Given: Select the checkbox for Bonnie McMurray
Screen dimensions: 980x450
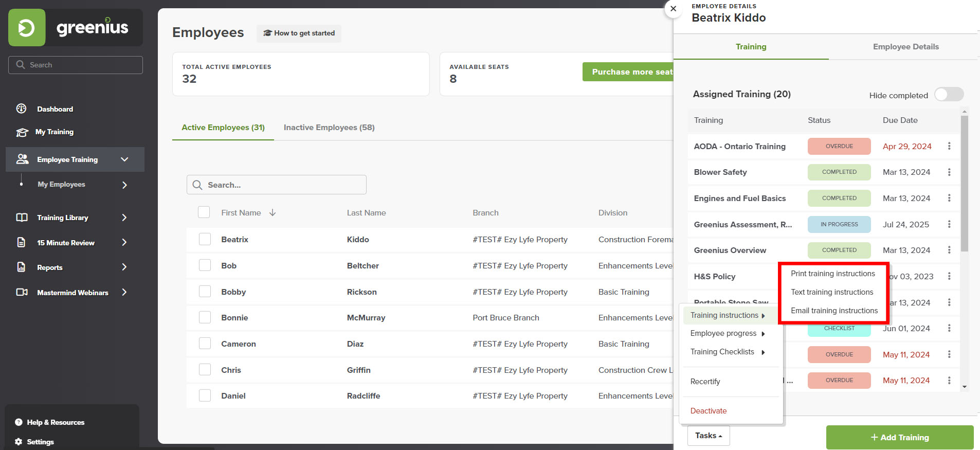Looking at the screenshot, I should click(x=205, y=317).
